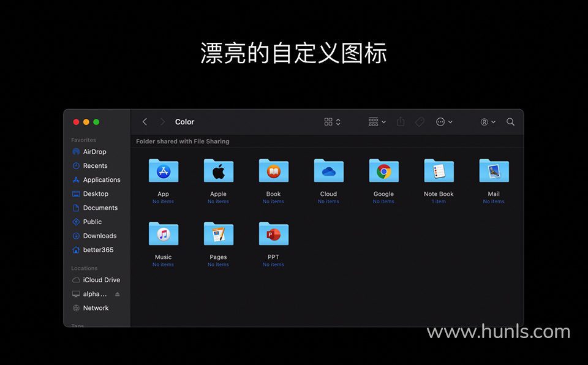The image size is (588, 365).
Task: Select Desktop in the sidebar
Action: click(90, 194)
